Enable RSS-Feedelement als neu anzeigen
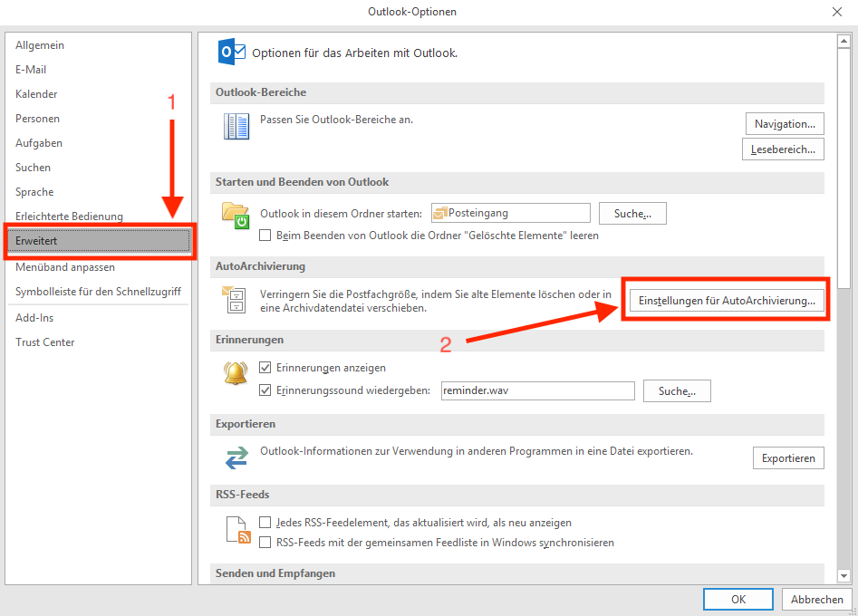This screenshot has width=858, height=616. 265,523
